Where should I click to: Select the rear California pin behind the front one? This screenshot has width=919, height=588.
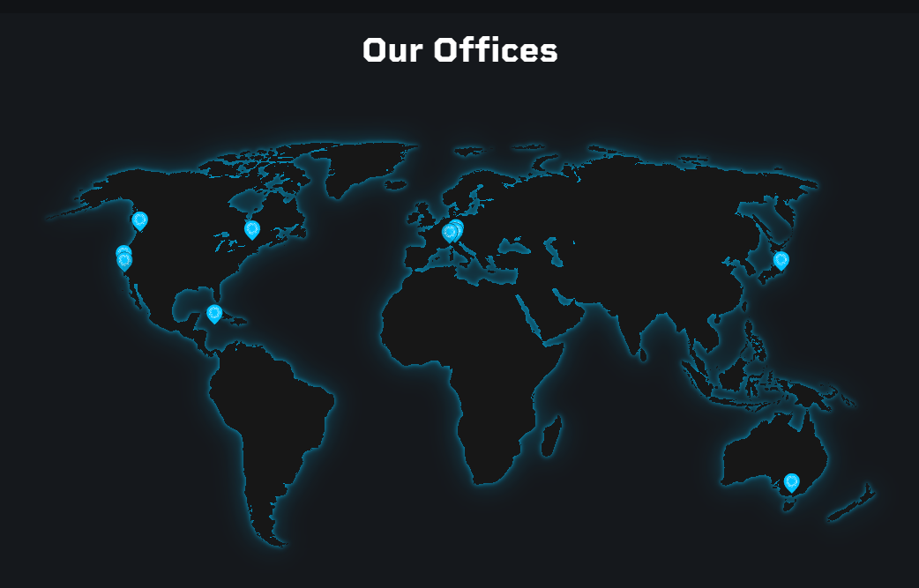pos(123,250)
